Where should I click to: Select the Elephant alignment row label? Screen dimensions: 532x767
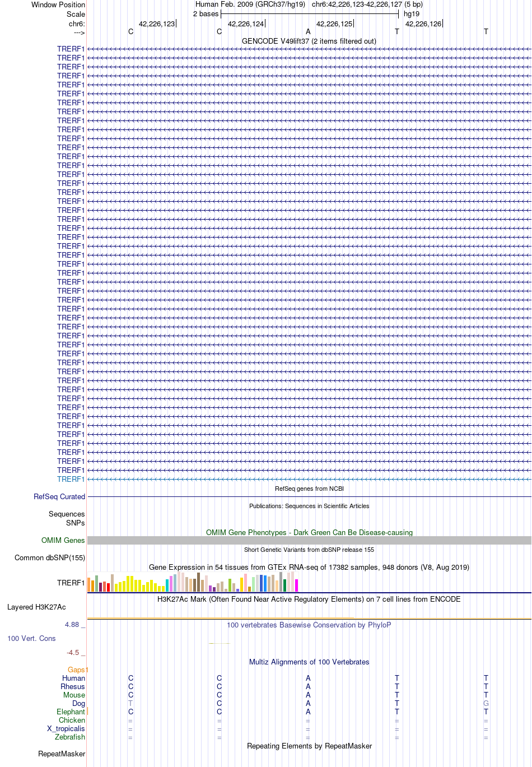coord(71,712)
